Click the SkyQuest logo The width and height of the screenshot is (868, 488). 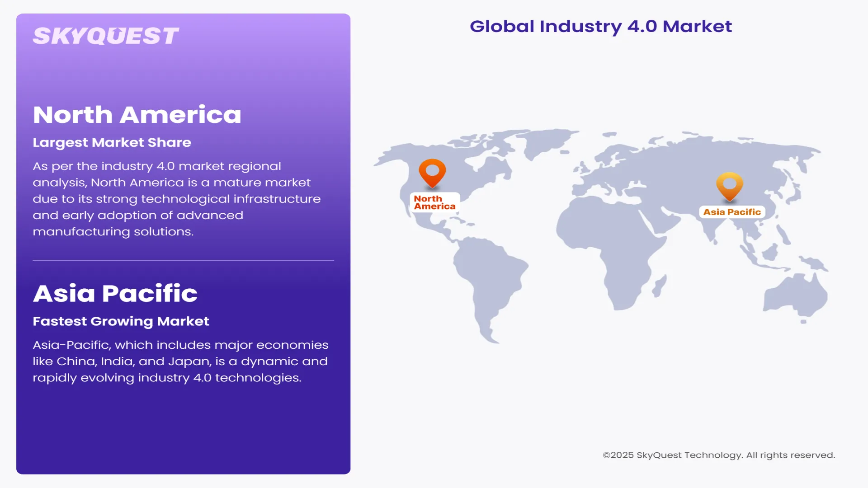point(107,35)
